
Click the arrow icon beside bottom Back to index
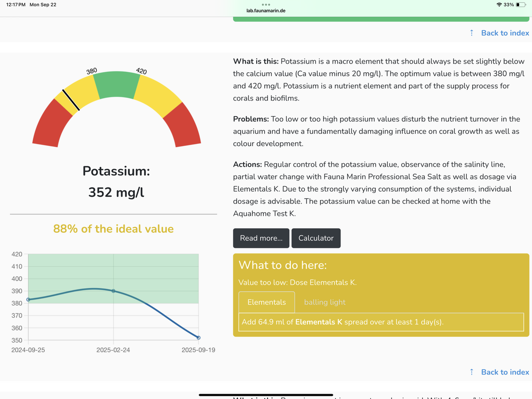[471, 372]
